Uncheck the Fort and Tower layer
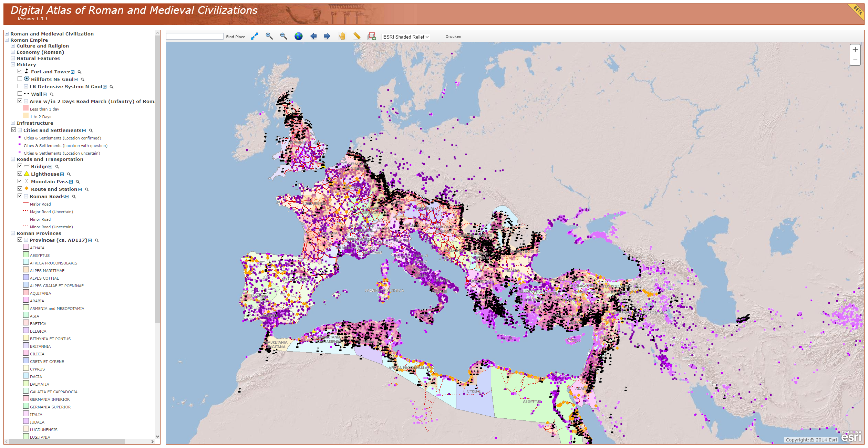 pos(20,71)
